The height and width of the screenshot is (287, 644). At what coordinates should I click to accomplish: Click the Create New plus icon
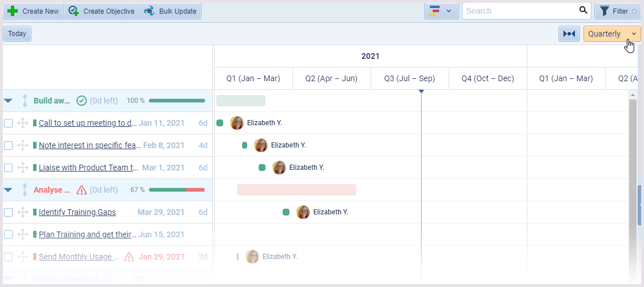13,11
